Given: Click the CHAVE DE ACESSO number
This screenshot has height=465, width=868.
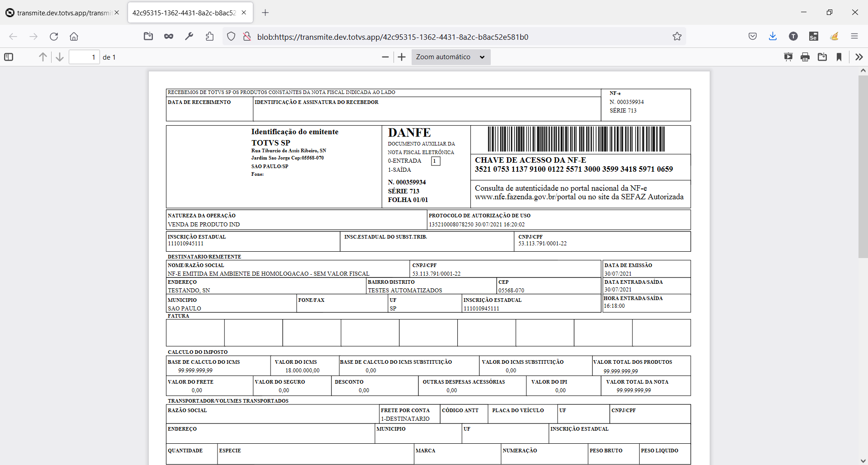Looking at the screenshot, I should pos(574,169).
